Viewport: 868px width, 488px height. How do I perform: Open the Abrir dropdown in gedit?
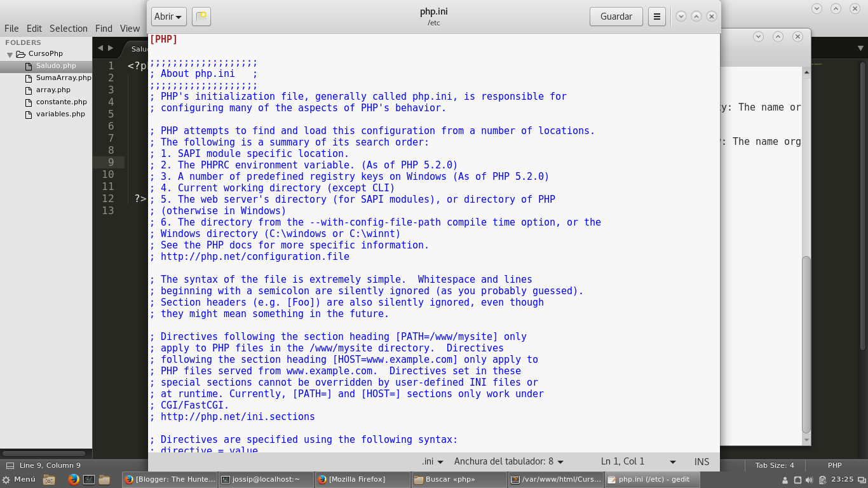[168, 17]
